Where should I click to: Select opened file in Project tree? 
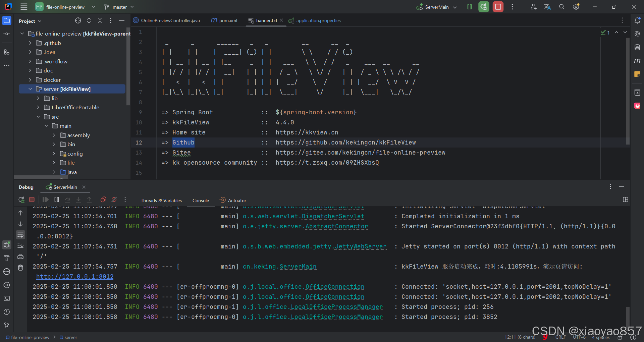click(x=78, y=20)
